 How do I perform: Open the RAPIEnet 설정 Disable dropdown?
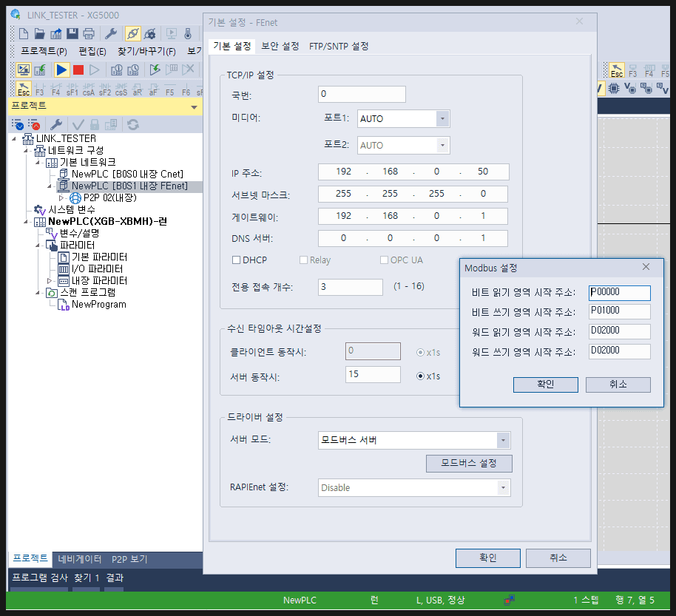[x=503, y=487]
